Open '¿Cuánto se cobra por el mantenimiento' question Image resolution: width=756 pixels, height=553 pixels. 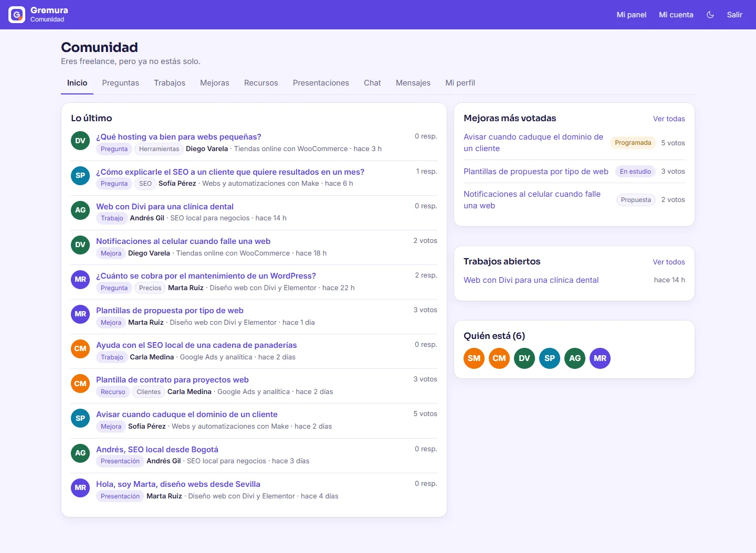[x=206, y=276]
